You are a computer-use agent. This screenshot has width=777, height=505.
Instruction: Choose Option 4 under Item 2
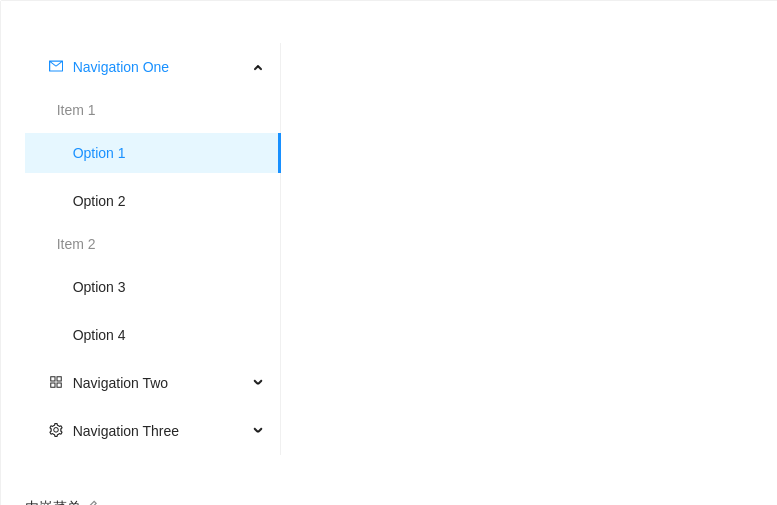153,335
